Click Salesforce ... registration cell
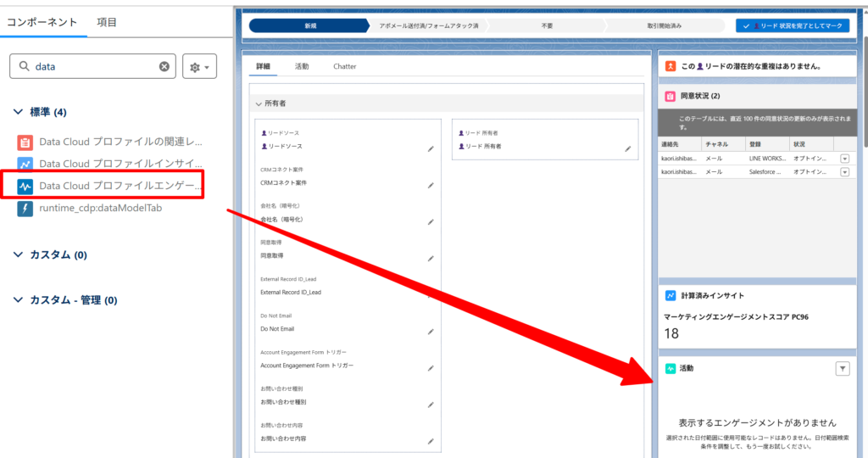 click(765, 172)
